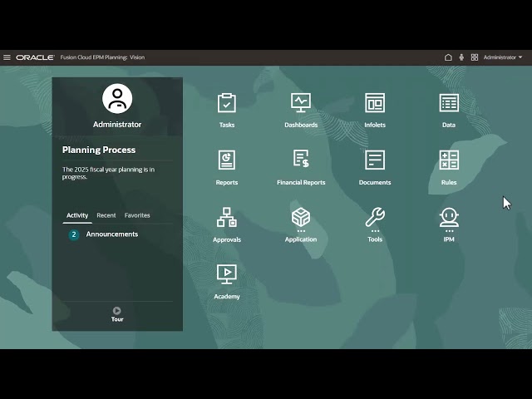This screenshot has width=532, height=399.
Task: Click the grid layout icon in header
Action: [x=475, y=57]
